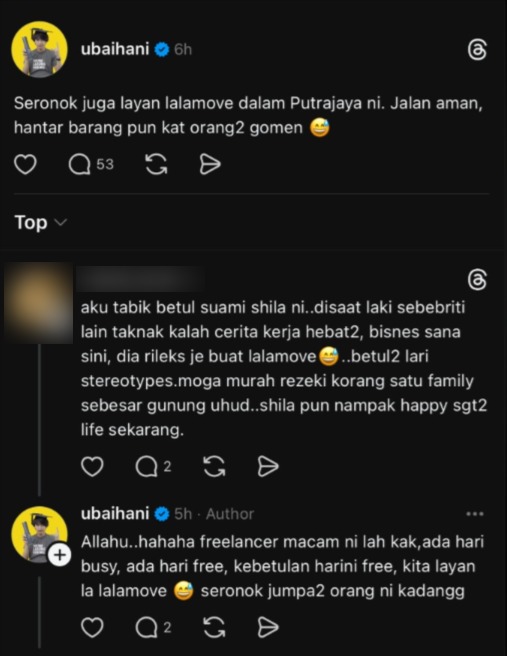Repost the blurred user's comment
The width and height of the screenshot is (507, 656).
click(x=214, y=466)
